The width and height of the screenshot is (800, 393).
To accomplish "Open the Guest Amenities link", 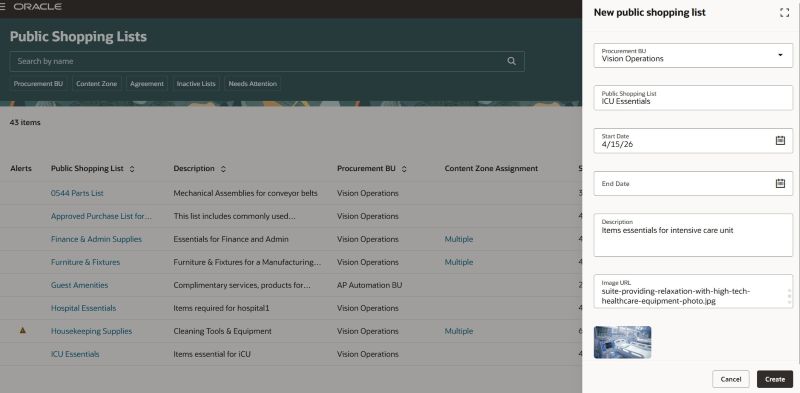I will (80, 285).
